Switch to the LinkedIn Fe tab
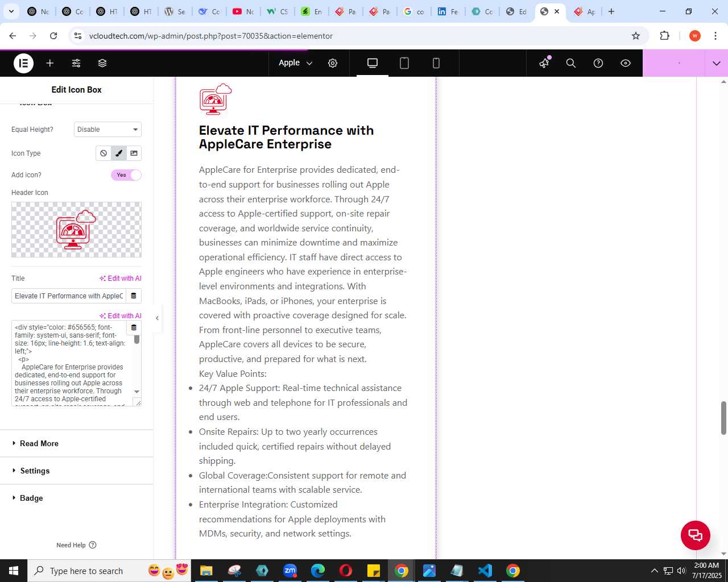The image size is (728, 582). click(x=448, y=11)
